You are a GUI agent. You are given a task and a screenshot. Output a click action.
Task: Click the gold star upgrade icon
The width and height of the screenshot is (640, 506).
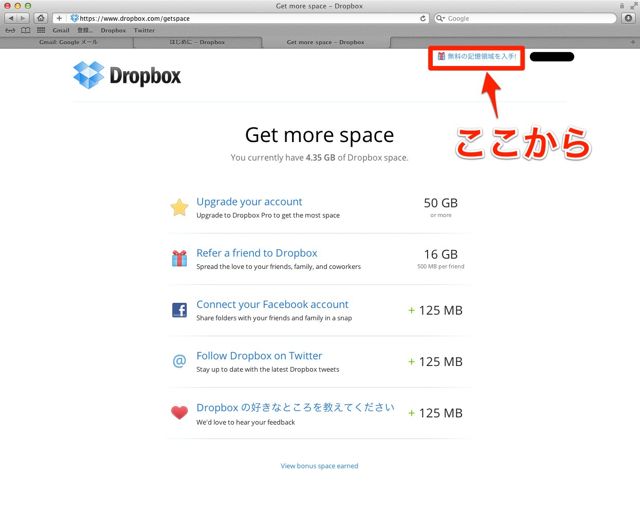(x=179, y=207)
